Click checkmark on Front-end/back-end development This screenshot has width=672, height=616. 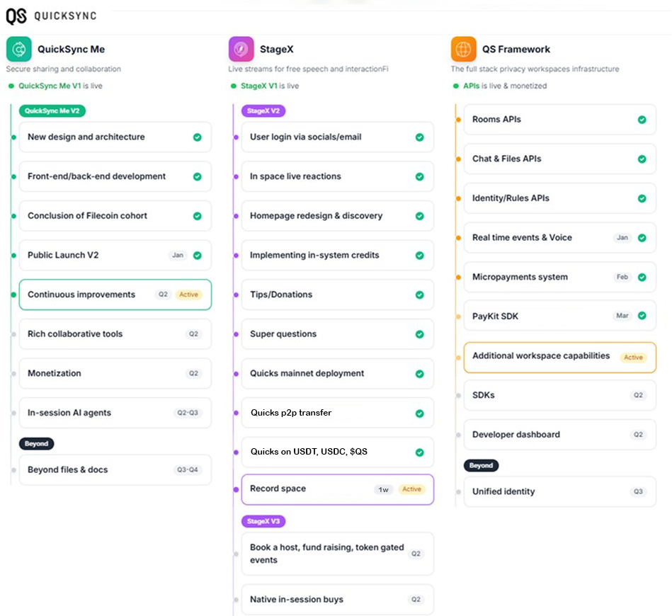pos(197,176)
